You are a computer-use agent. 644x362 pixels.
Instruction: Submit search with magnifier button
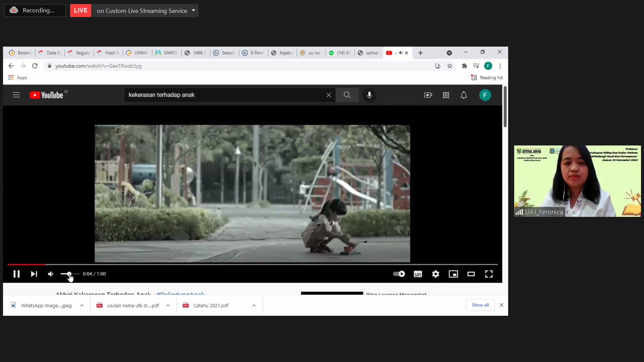(x=347, y=95)
